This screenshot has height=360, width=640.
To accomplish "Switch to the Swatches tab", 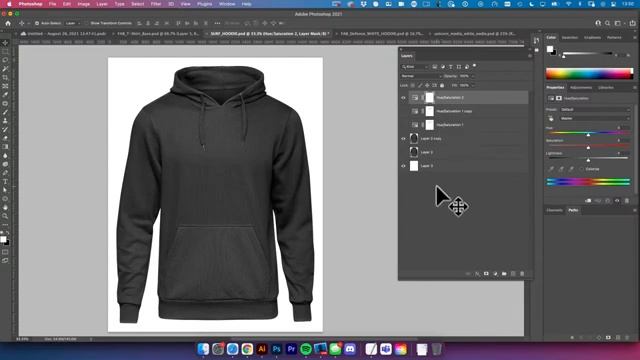I will pyautogui.click(x=570, y=38).
